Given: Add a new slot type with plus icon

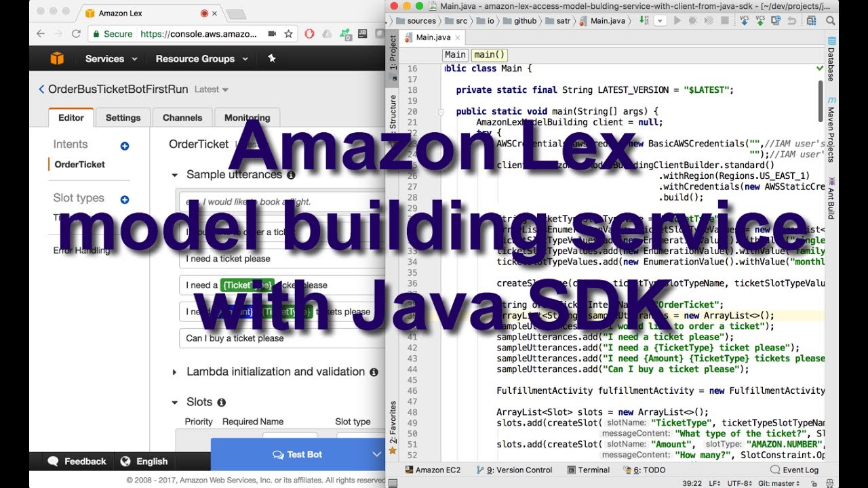Looking at the screenshot, I should point(124,199).
